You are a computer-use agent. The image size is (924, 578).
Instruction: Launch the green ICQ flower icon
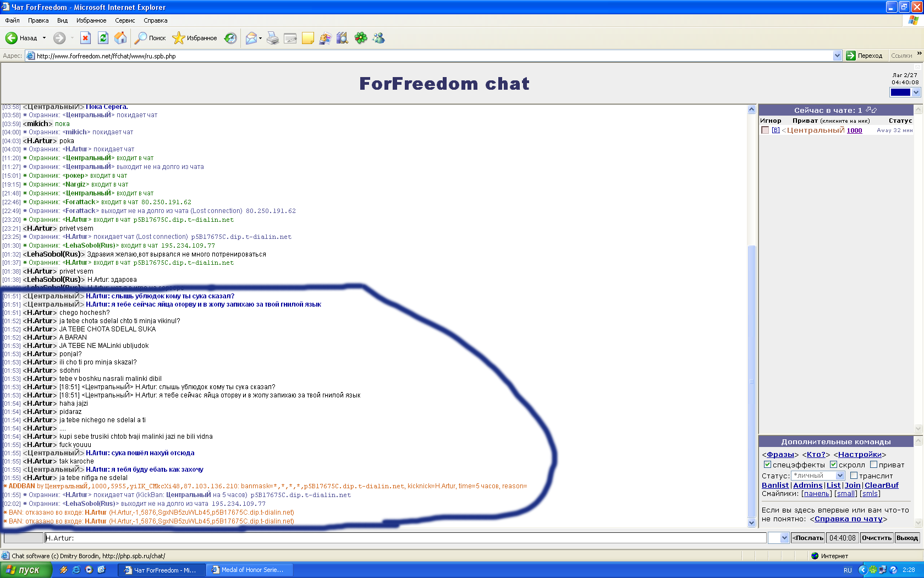(361, 38)
